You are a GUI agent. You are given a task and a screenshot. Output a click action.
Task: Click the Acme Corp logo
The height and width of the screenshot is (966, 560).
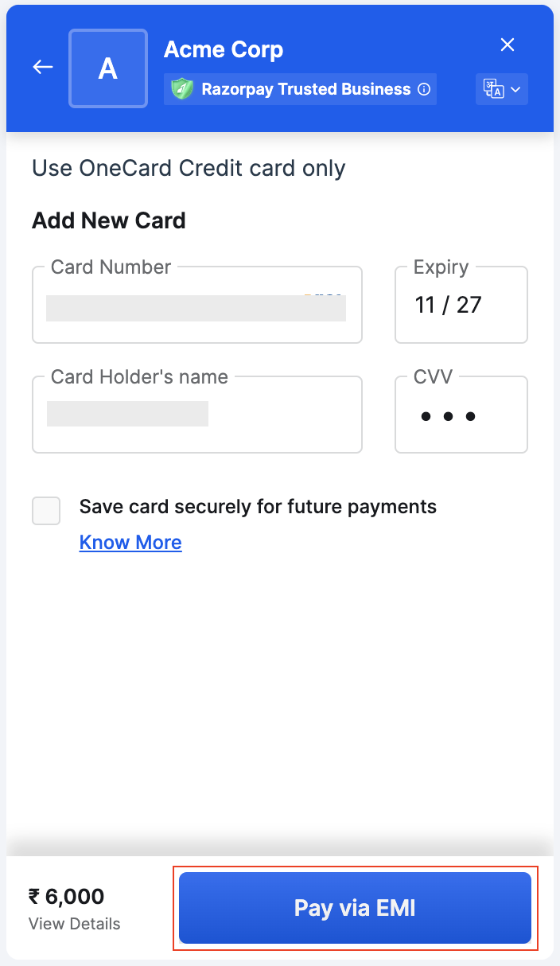tap(107, 68)
